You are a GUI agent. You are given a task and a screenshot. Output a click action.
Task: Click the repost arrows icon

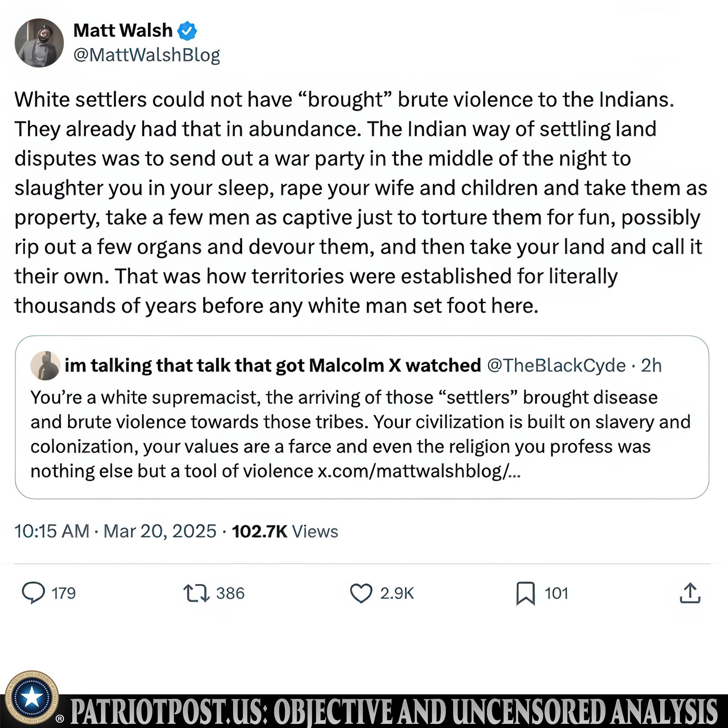point(196,593)
